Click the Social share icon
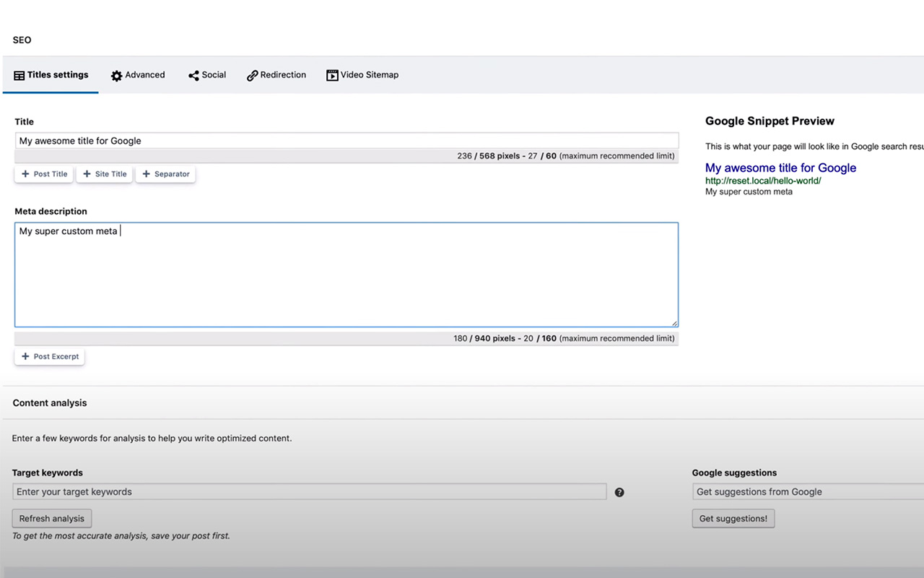 coord(193,76)
